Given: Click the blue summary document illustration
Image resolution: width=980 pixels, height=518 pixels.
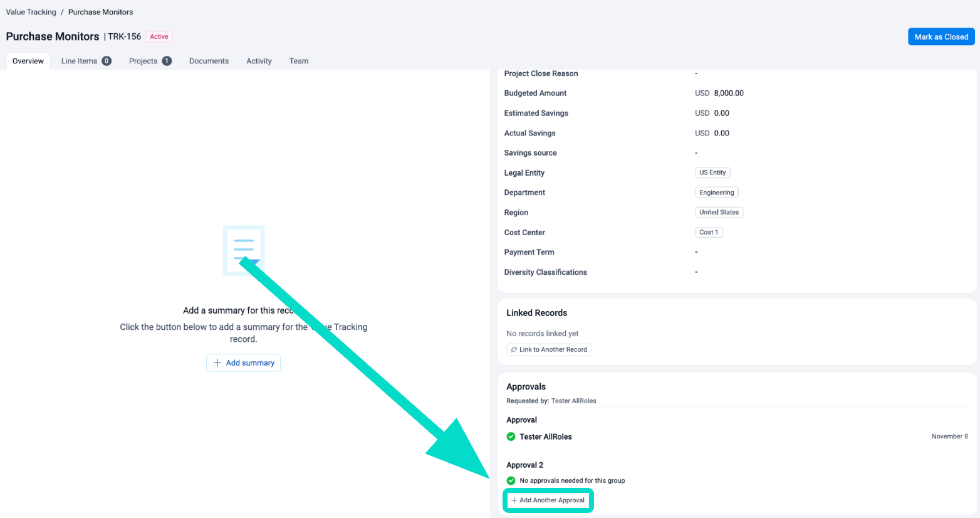Looking at the screenshot, I should point(244,250).
